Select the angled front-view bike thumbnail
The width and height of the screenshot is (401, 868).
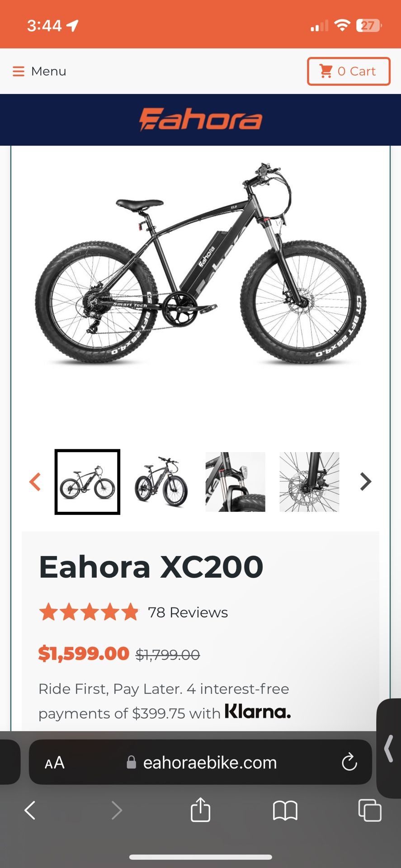click(161, 482)
